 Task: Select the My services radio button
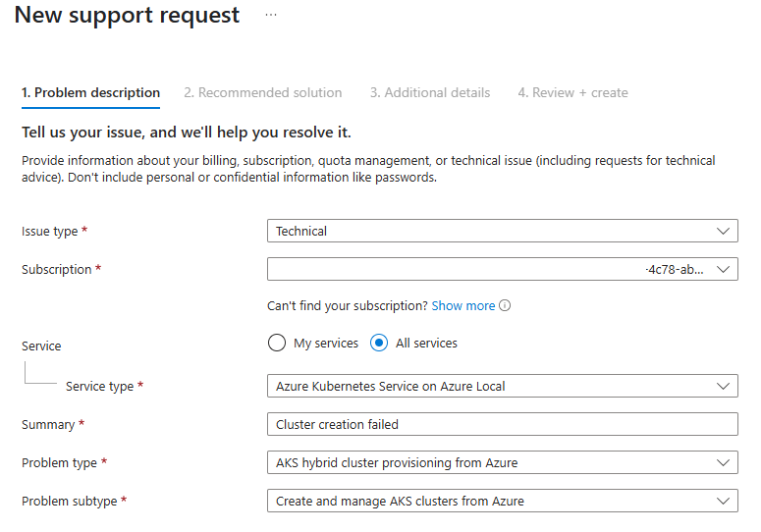[x=277, y=343]
